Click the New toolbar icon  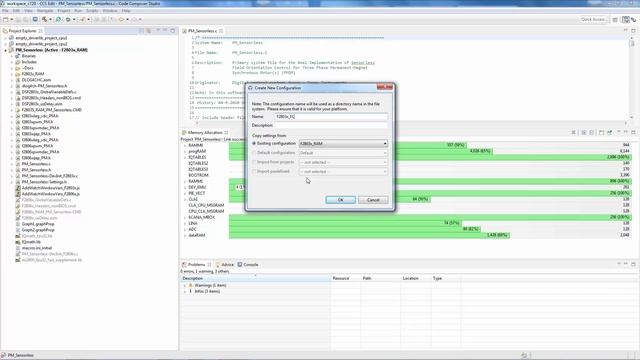pyautogui.click(x=6, y=19)
